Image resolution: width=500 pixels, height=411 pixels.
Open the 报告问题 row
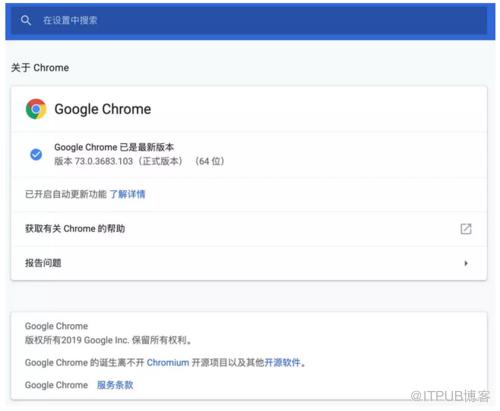pos(249,263)
